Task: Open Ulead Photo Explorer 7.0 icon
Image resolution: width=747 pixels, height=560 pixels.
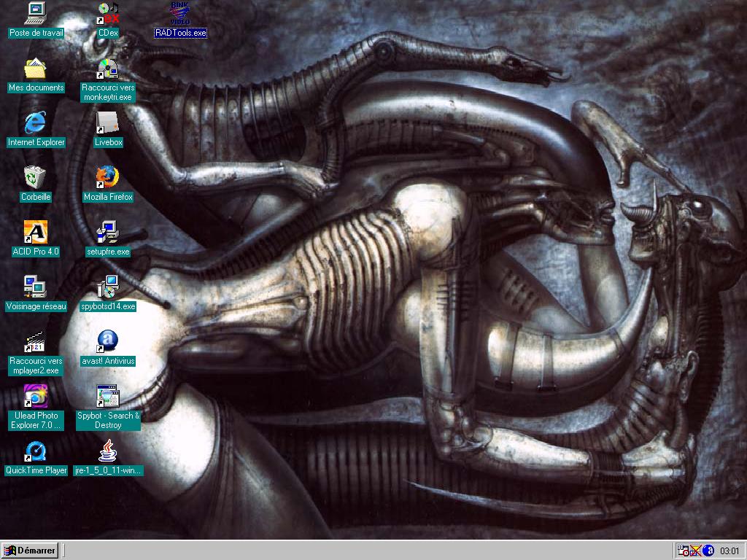Action: 36,397
